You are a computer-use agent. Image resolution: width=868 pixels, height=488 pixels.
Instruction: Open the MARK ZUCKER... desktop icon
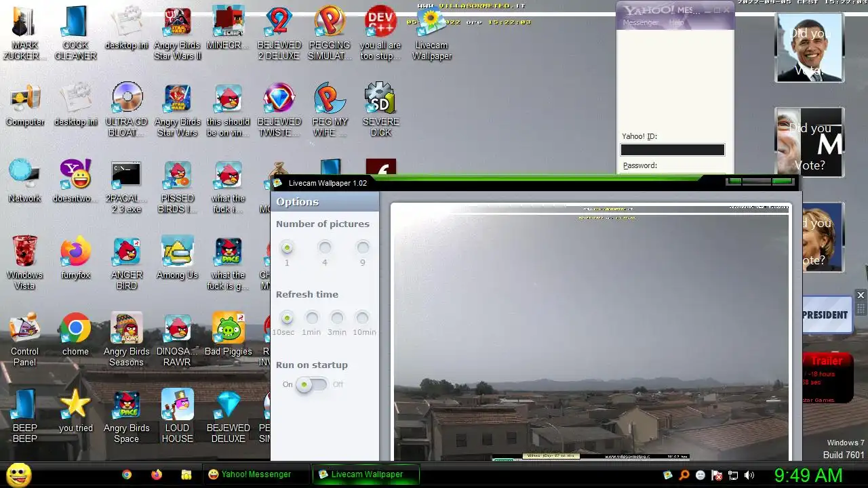(24, 33)
